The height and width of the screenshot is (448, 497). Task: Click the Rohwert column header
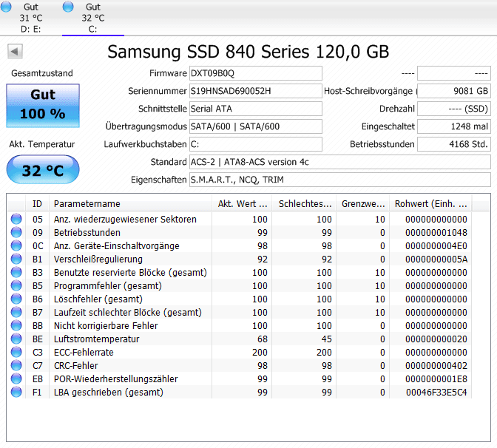click(430, 204)
